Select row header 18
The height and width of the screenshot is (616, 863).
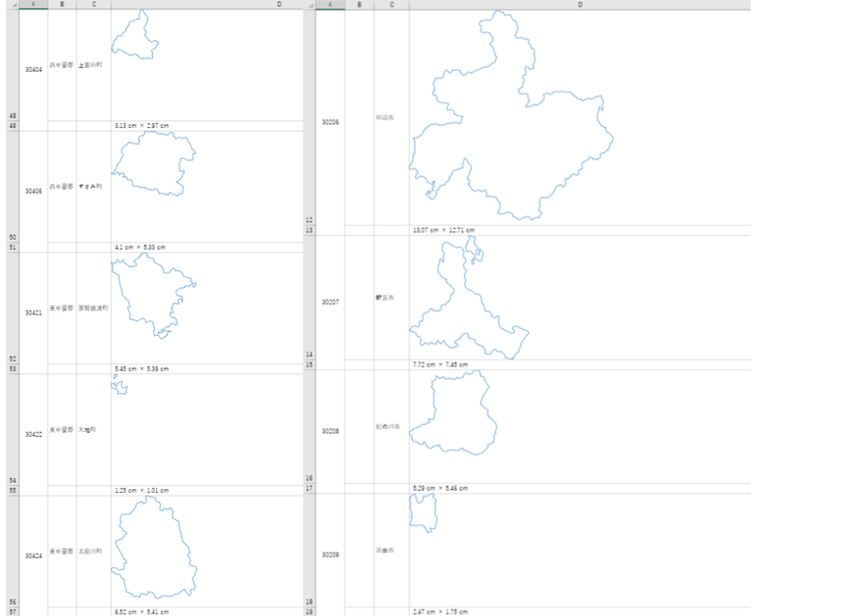309,550
